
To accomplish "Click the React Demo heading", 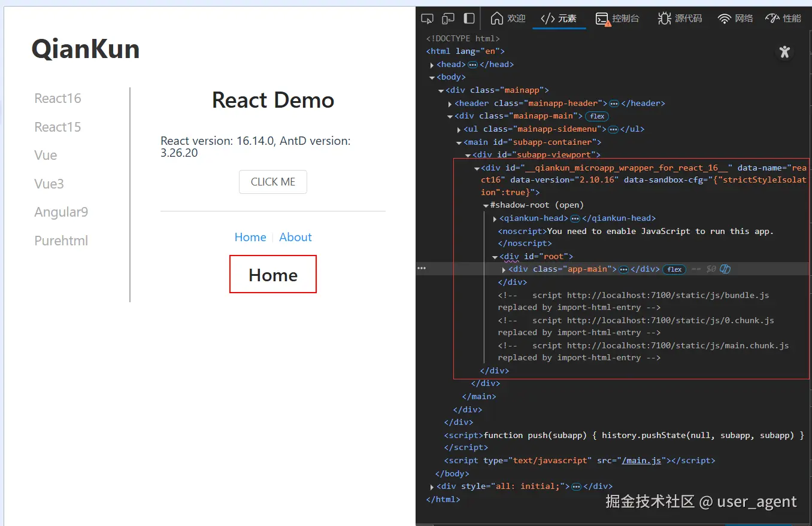I will click(x=273, y=100).
